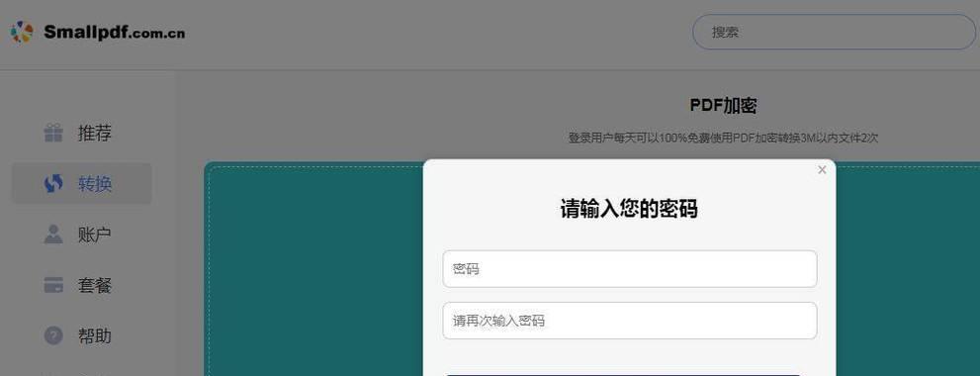Click the PDF加密 page heading
The image size is (980, 376).
[x=723, y=106]
